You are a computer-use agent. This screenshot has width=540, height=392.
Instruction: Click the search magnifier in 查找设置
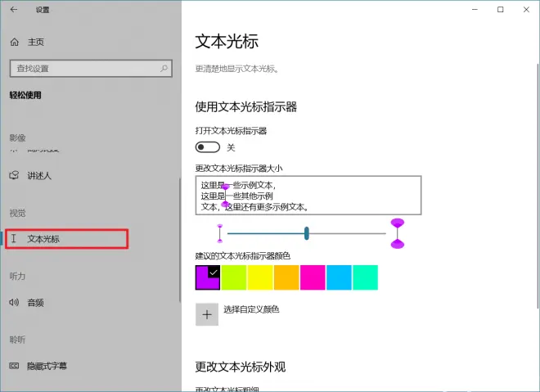(164, 68)
